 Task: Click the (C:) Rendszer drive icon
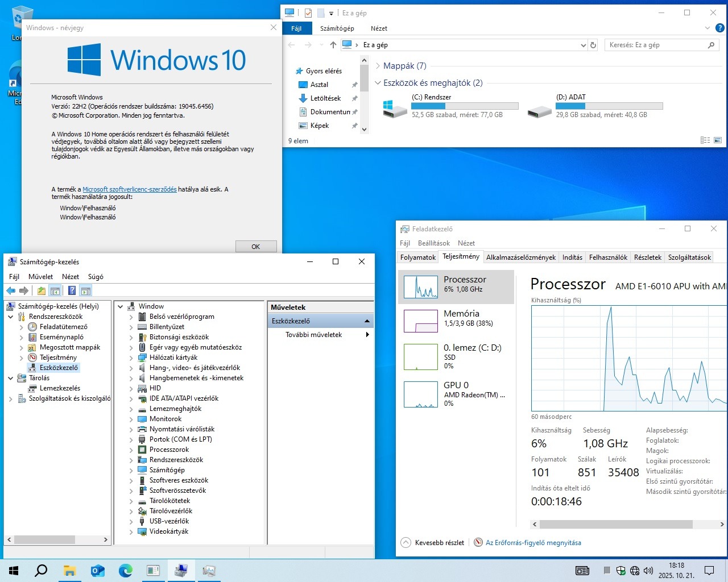click(395, 109)
